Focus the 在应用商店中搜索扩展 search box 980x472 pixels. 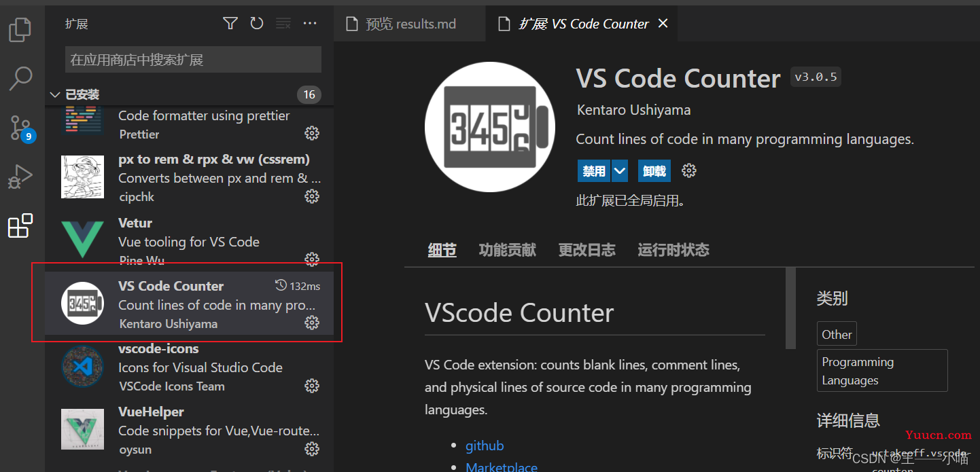tap(193, 60)
